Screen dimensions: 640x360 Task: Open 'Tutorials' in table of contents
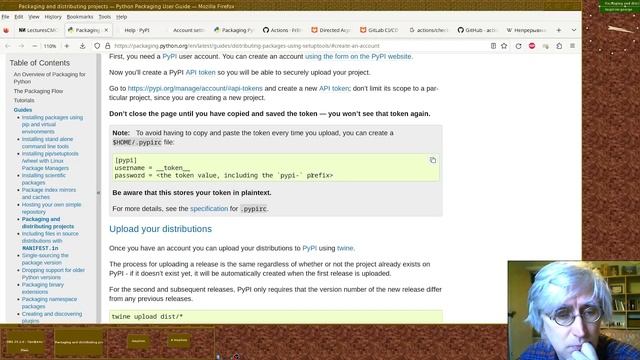click(x=24, y=100)
